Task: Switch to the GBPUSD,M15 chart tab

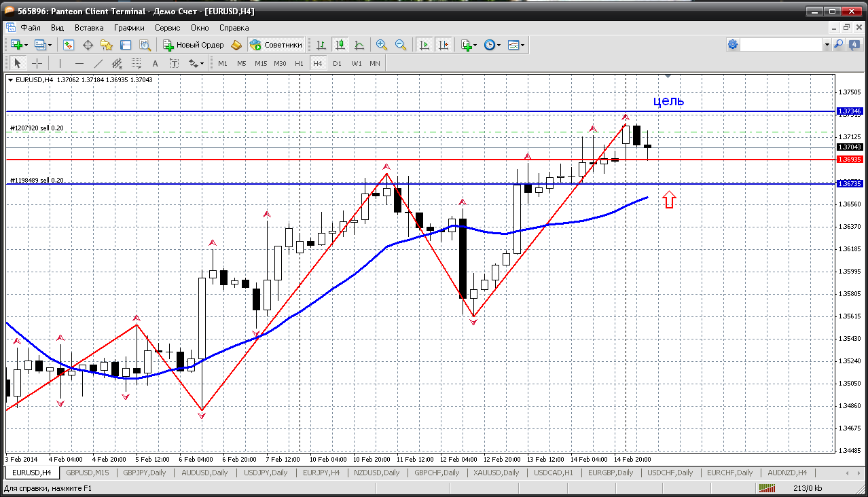Action: pyautogui.click(x=88, y=473)
